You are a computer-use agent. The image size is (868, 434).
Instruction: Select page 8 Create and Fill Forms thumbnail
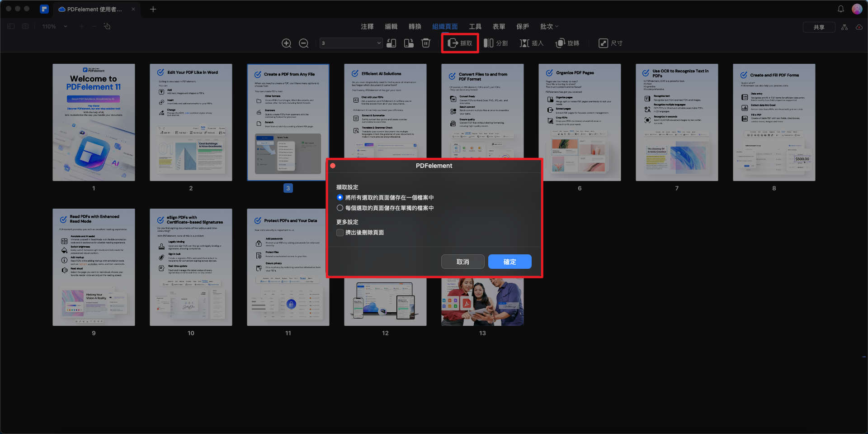click(x=774, y=122)
